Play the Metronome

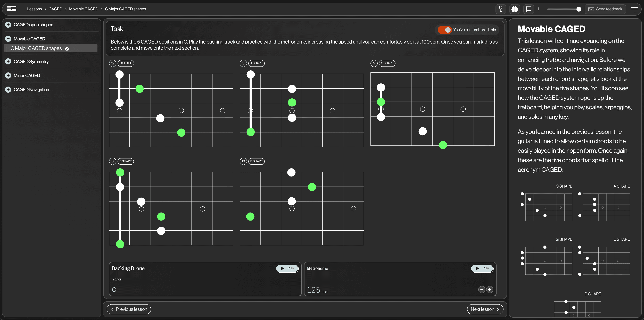(482, 268)
